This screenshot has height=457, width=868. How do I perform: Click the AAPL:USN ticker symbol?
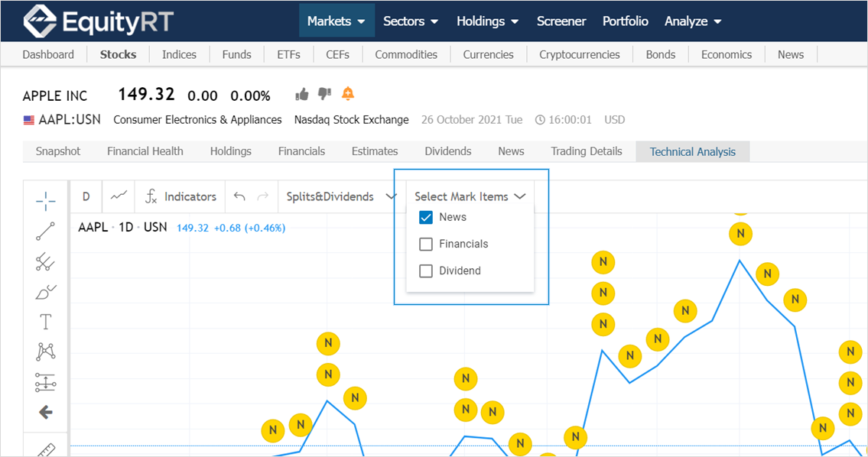click(70, 119)
